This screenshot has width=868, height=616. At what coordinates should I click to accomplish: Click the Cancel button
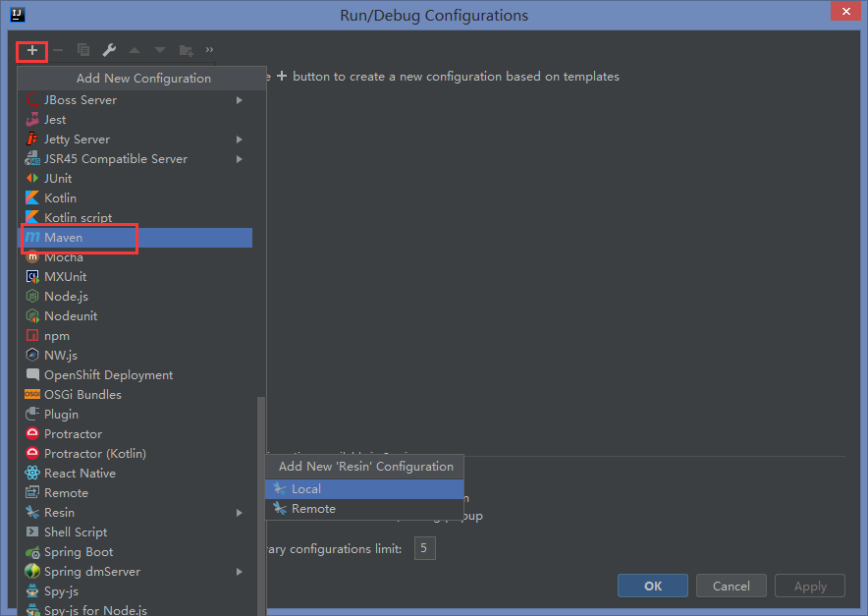pyautogui.click(x=731, y=586)
